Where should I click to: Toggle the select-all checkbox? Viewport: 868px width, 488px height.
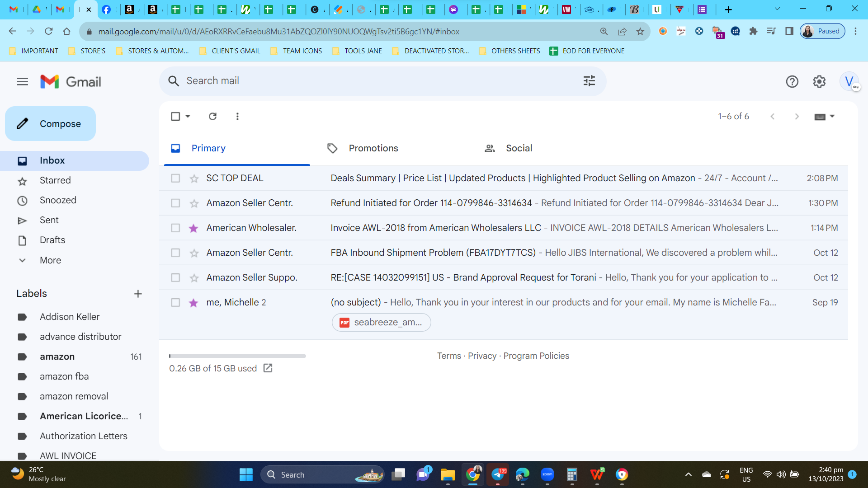point(175,117)
